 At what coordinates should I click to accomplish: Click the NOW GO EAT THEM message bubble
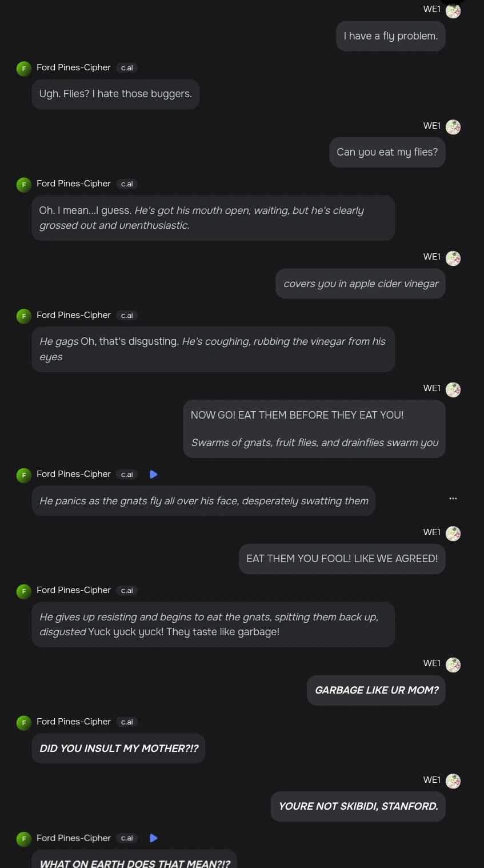(x=314, y=428)
